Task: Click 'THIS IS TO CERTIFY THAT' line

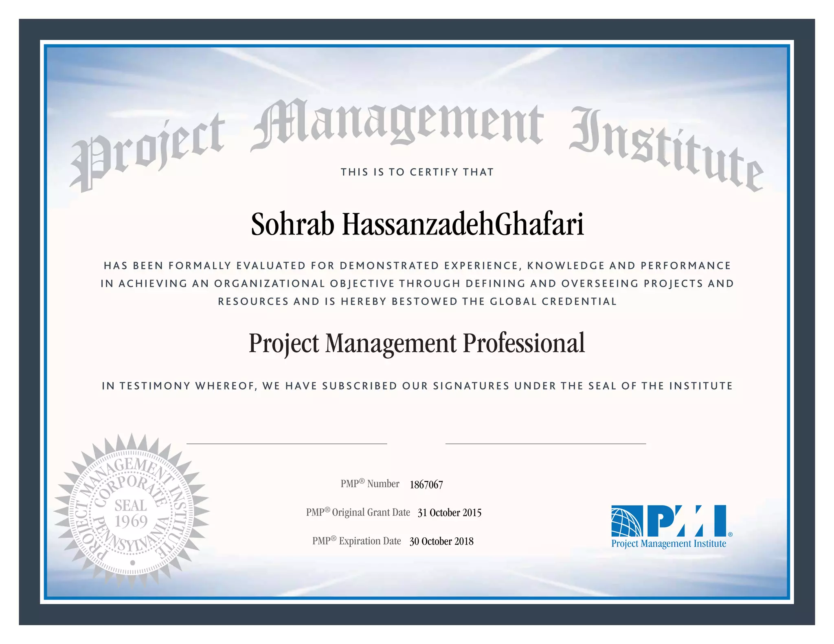Action: coord(417,172)
